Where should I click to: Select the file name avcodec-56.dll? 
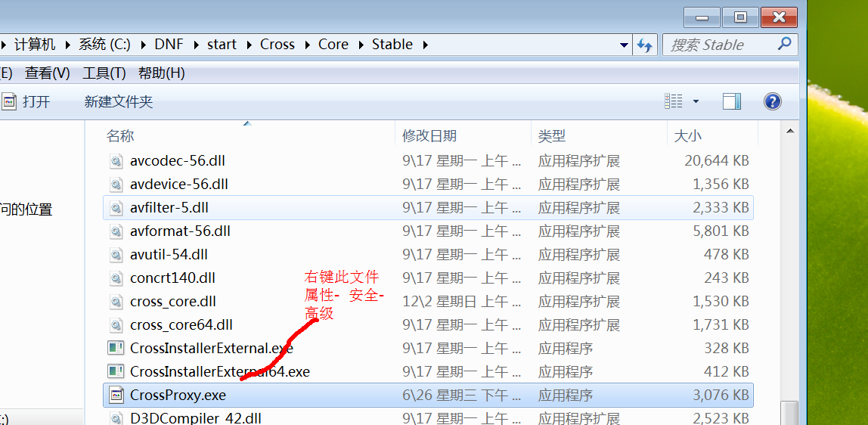point(177,161)
